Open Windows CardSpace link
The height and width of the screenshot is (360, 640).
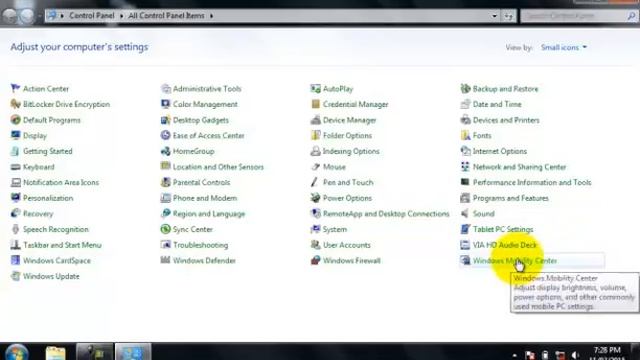[x=57, y=260]
